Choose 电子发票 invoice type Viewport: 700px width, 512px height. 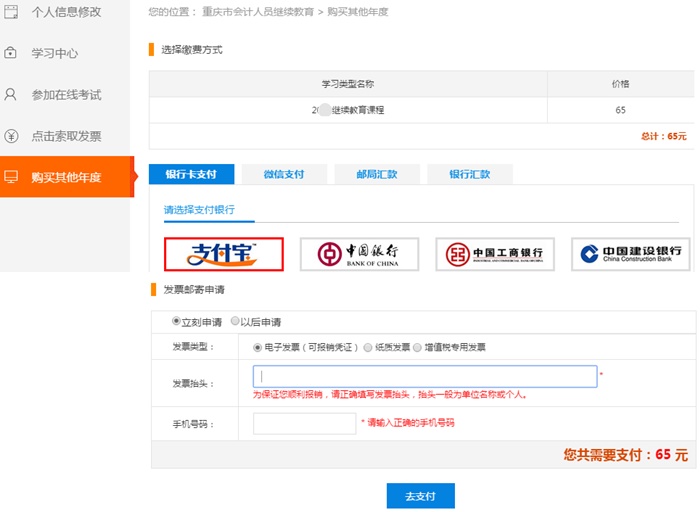(258, 348)
